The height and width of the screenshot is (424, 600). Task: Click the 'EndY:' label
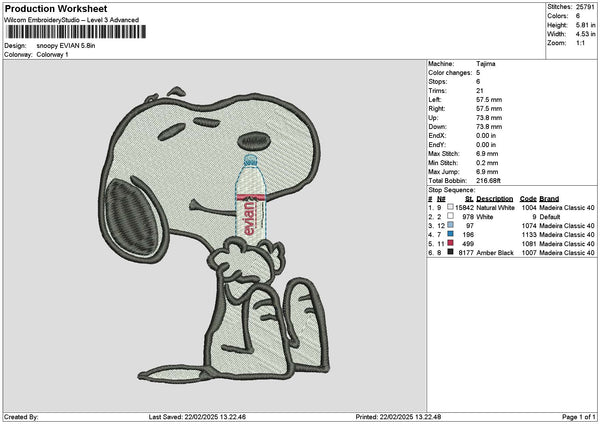(x=437, y=145)
